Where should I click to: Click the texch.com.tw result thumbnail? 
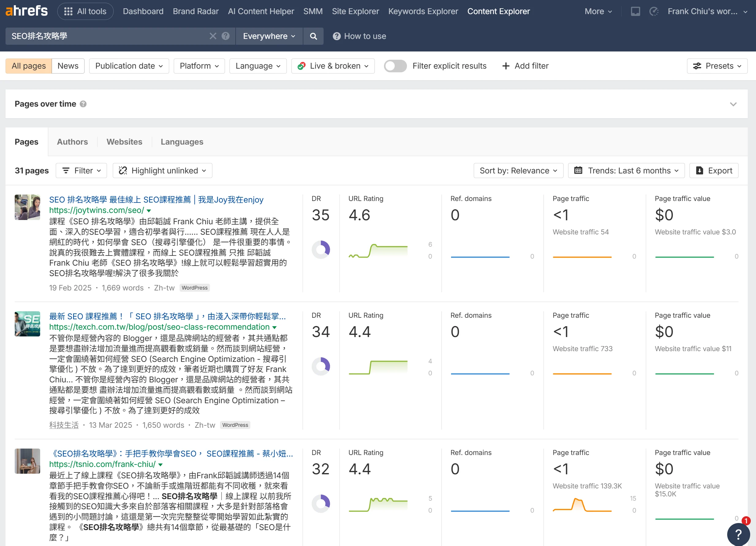[27, 324]
